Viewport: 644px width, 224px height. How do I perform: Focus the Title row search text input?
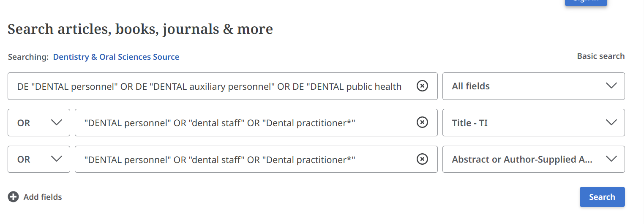(245, 123)
